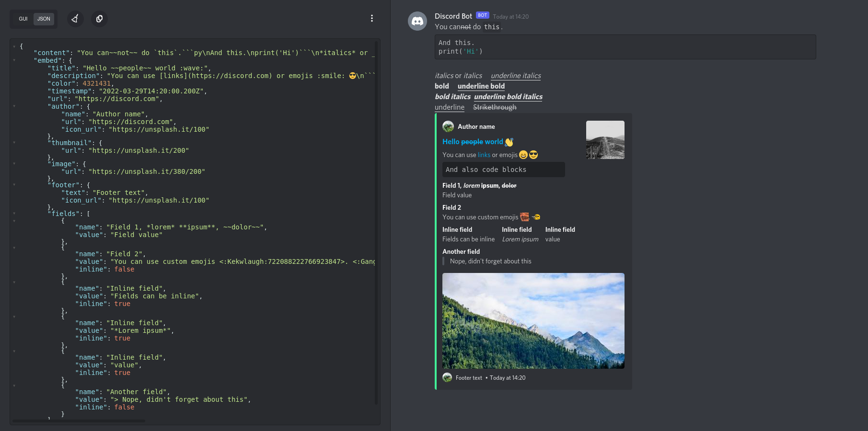Click the footer icon
868x431 pixels.
coord(447,377)
